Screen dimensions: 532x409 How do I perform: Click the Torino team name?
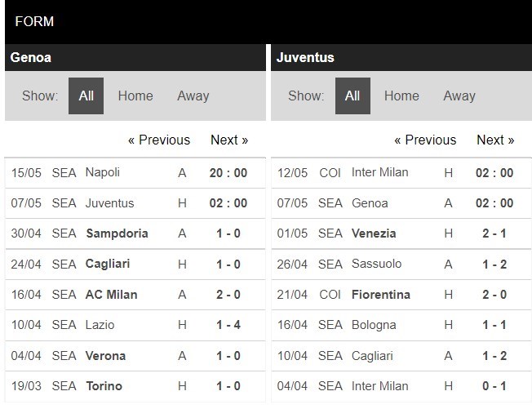point(104,385)
